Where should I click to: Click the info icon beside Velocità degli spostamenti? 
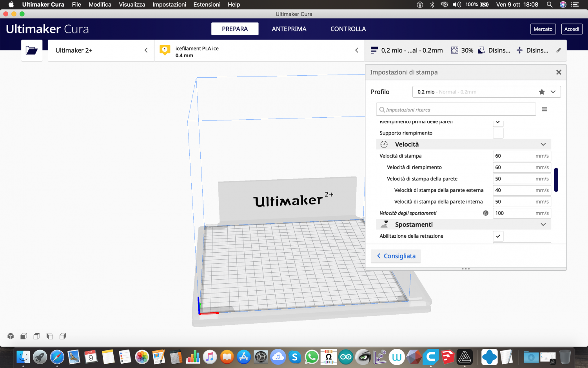coord(486,213)
